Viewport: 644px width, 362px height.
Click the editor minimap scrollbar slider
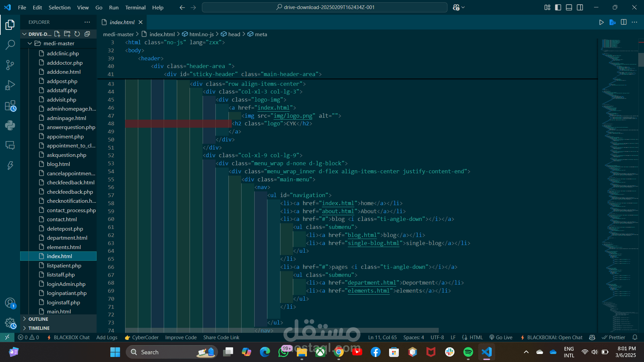pyautogui.click(x=641, y=60)
